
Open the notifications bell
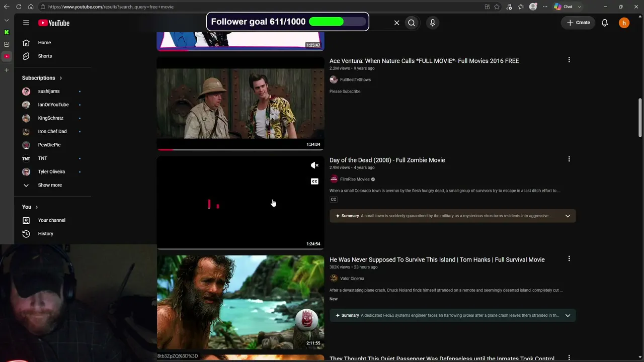pyautogui.click(x=605, y=23)
